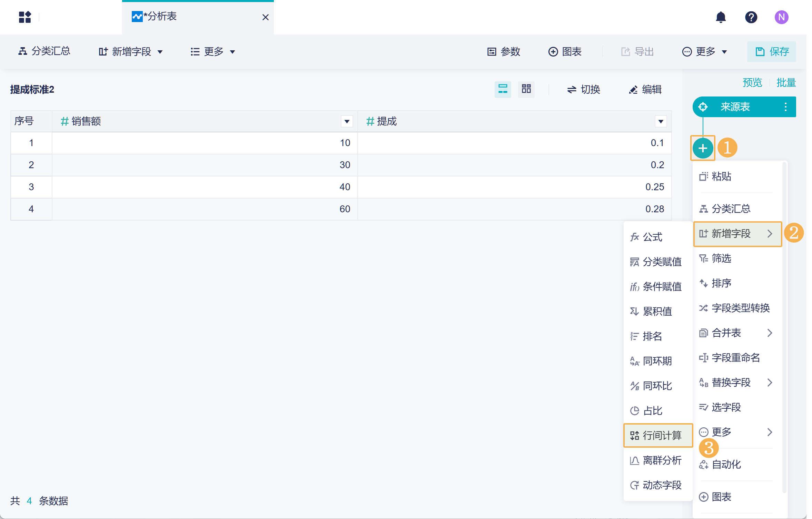Open the app grid home icon
The height and width of the screenshot is (519, 812).
click(25, 17)
